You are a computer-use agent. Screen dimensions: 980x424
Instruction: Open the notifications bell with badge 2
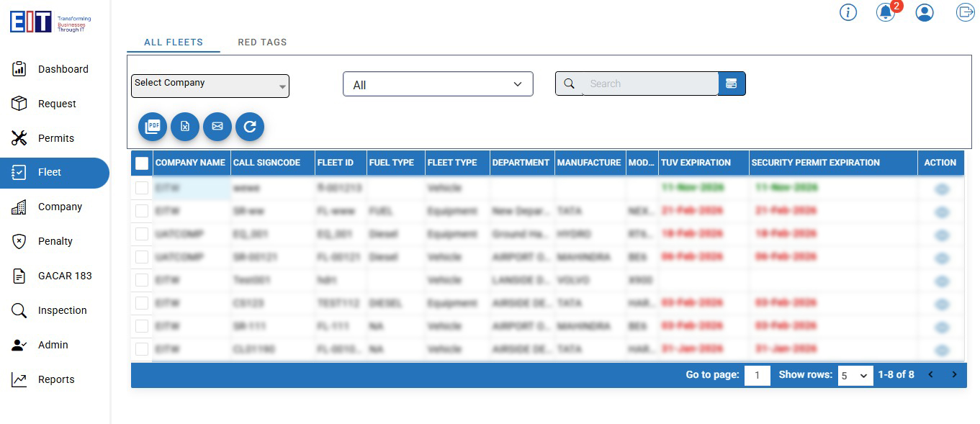(886, 12)
